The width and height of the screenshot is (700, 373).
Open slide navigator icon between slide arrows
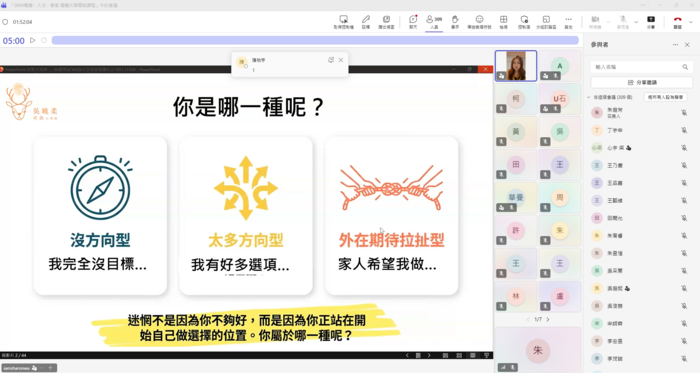point(418,356)
